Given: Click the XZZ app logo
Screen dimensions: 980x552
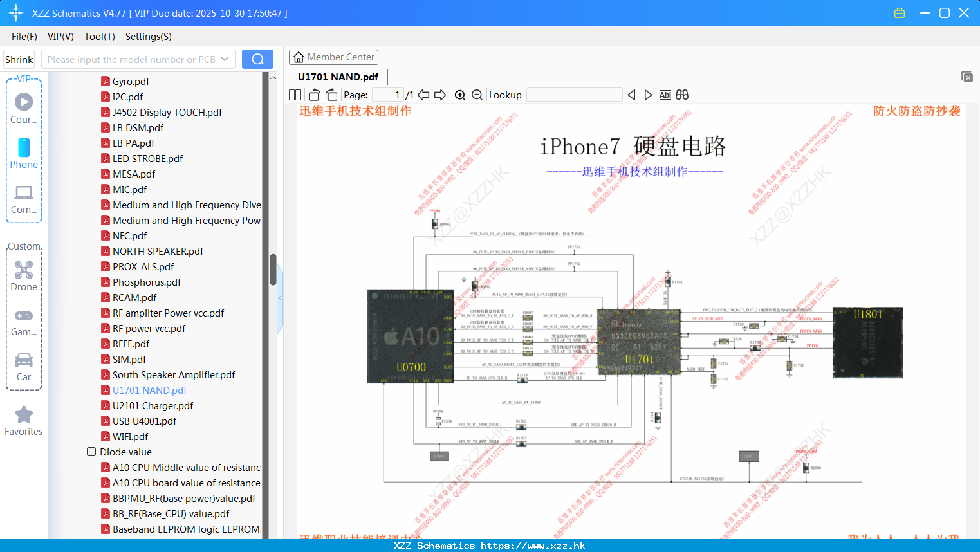Looking at the screenshot, I should click(x=15, y=13).
